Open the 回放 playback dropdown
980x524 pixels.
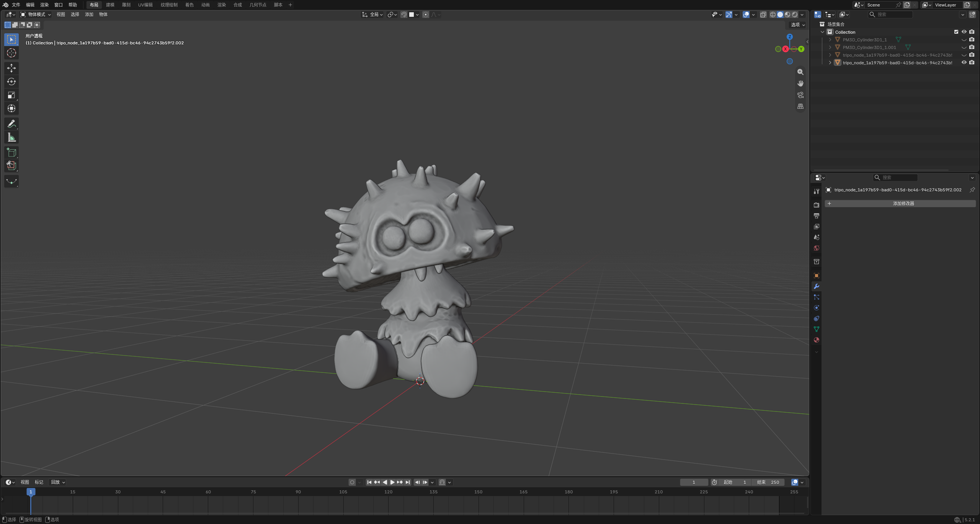[58, 482]
